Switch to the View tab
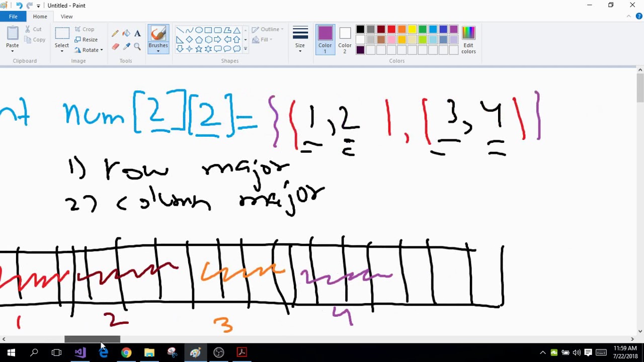This screenshot has width=644, height=362. [x=66, y=17]
